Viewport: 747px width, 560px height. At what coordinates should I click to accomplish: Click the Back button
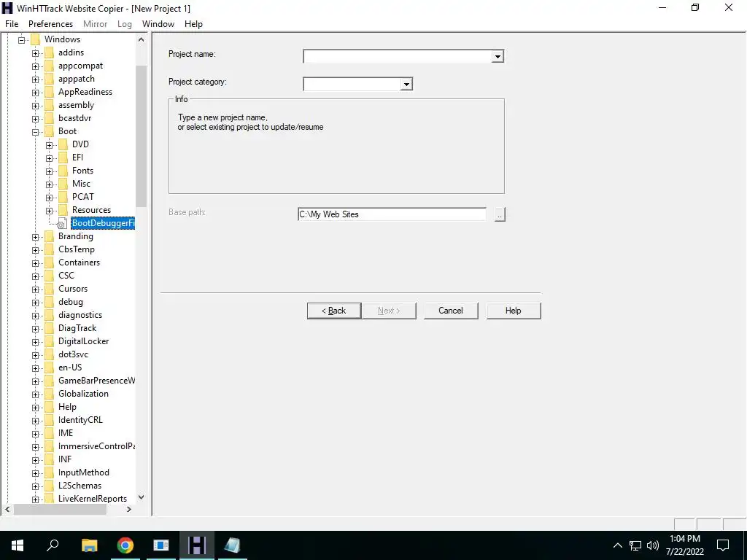click(334, 311)
